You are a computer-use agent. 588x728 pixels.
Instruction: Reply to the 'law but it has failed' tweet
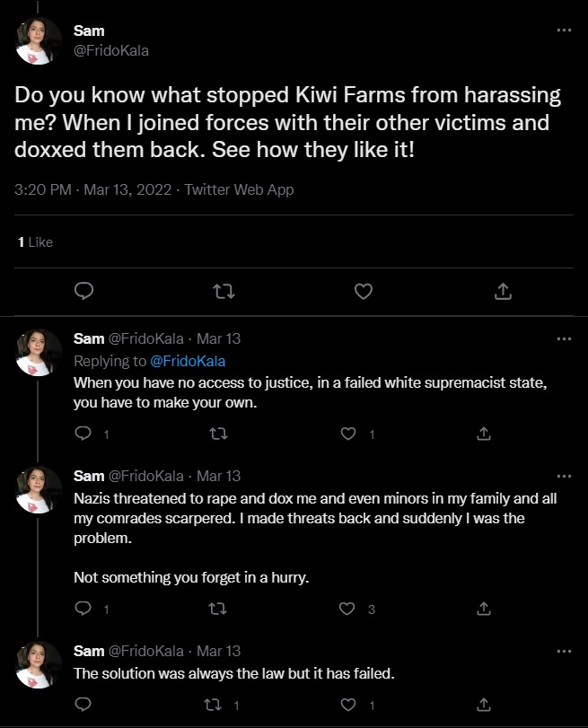pos(83,705)
